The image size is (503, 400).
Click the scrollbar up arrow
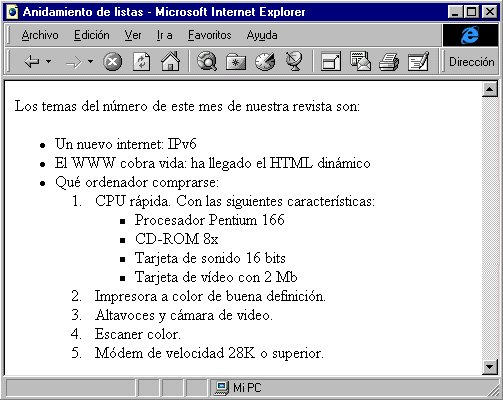490,89
